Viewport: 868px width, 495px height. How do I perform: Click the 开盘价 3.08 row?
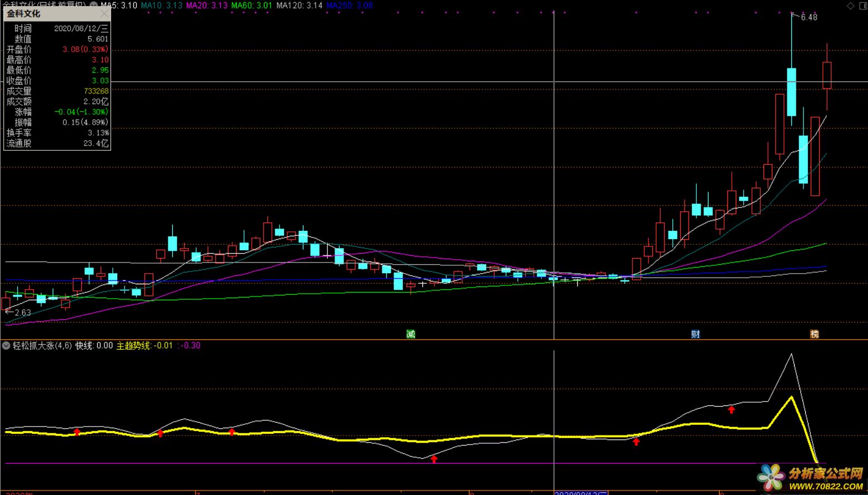point(57,49)
